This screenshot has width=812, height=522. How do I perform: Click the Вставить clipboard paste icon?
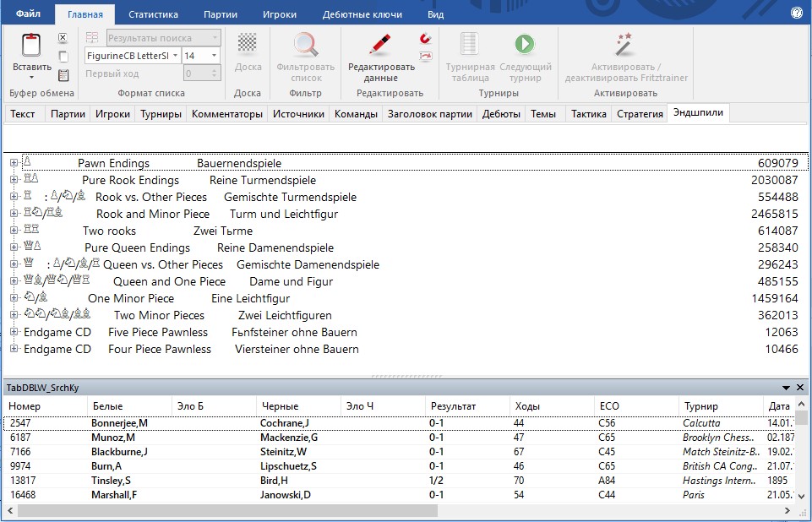pos(31,46)
